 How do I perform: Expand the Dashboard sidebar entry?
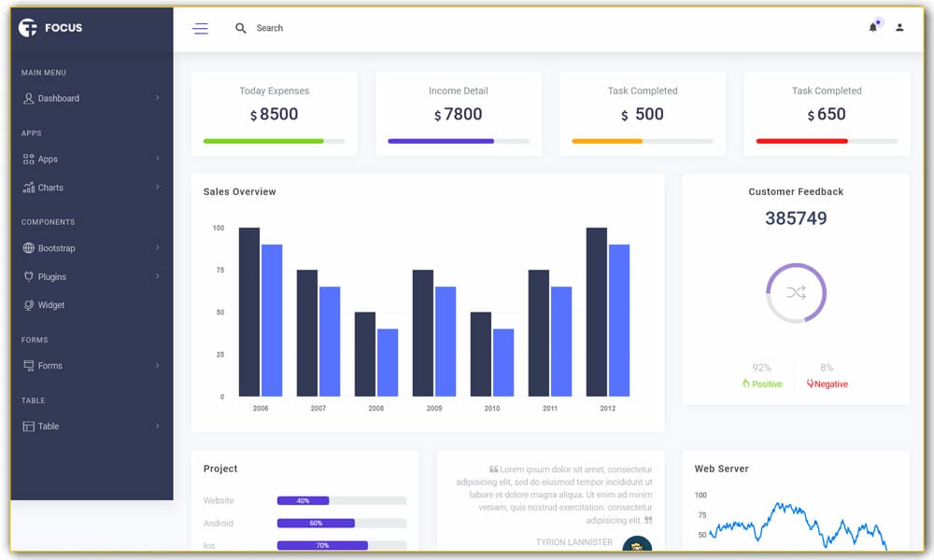[x=158, y=98]
